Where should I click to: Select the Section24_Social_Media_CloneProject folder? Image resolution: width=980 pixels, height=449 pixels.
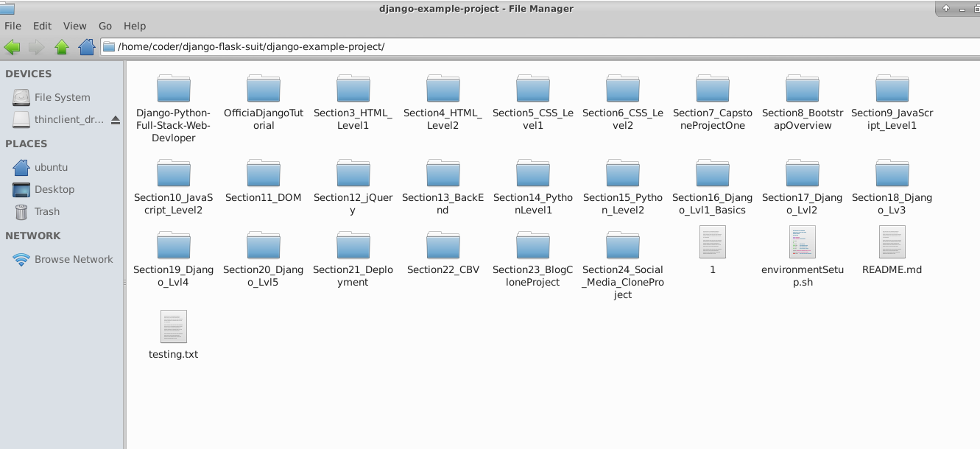point(623,265)
